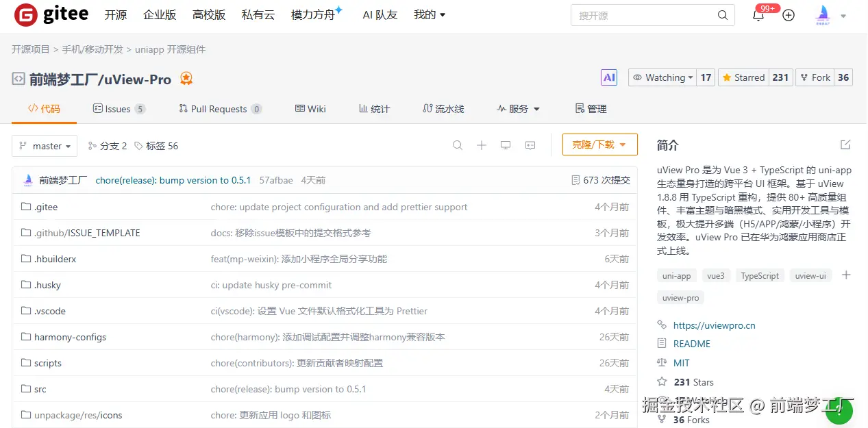
Task: Edit the repository intro with pencil icon
Action: [x=845, y=144]
